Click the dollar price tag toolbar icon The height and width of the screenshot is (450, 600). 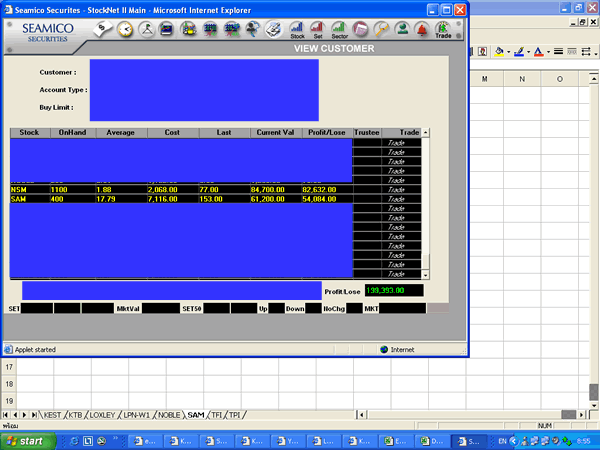(x=103, y=29)
